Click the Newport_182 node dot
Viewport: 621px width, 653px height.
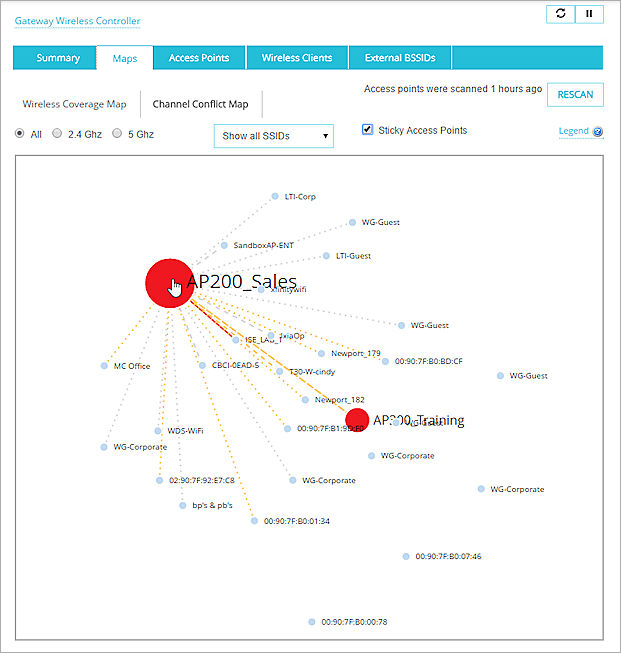(x=305, y=400)
